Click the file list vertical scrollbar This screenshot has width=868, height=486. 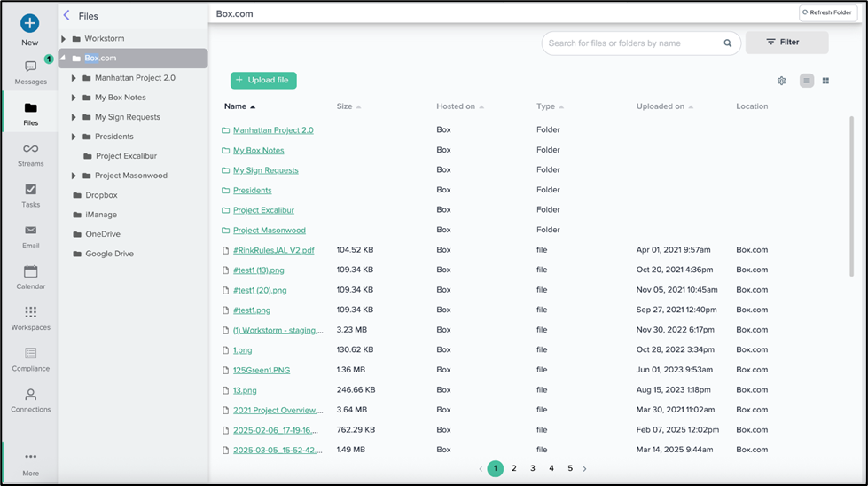coord(851,197)
